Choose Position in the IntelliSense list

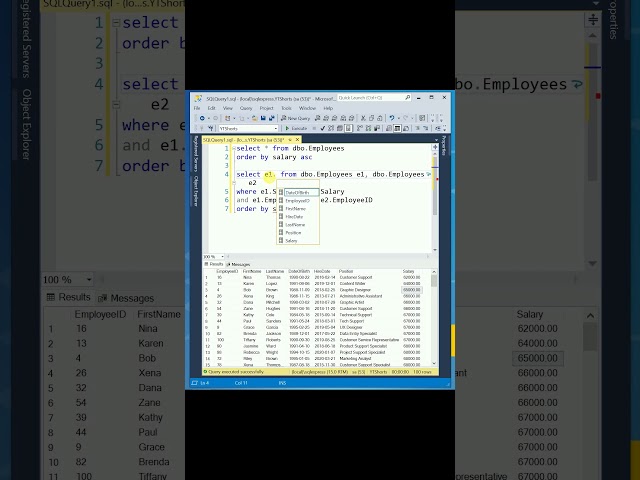click(x=298, y=233)
